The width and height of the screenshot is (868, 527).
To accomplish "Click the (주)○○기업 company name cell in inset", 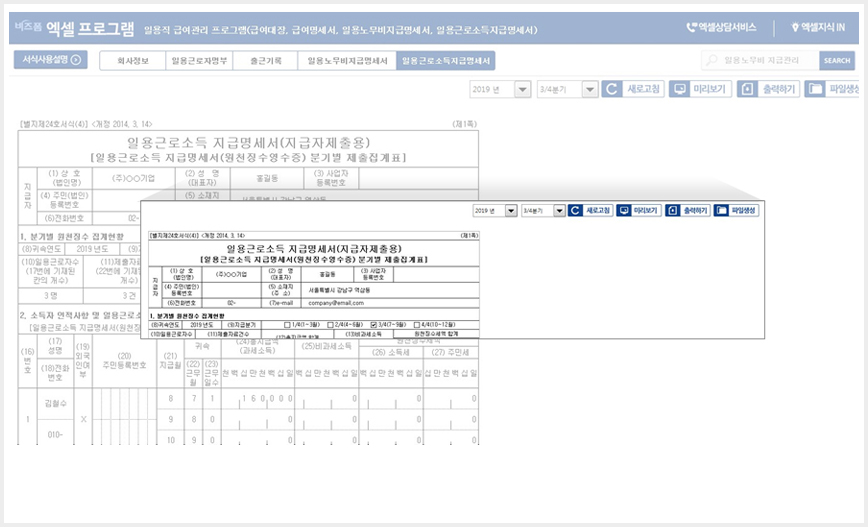I will pos(231,275).
